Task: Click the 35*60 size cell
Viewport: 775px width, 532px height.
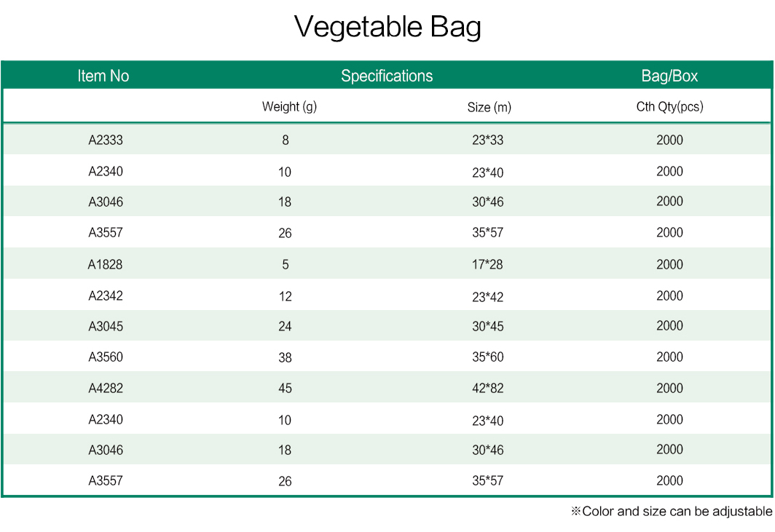Action: click(x=488, y=357)
